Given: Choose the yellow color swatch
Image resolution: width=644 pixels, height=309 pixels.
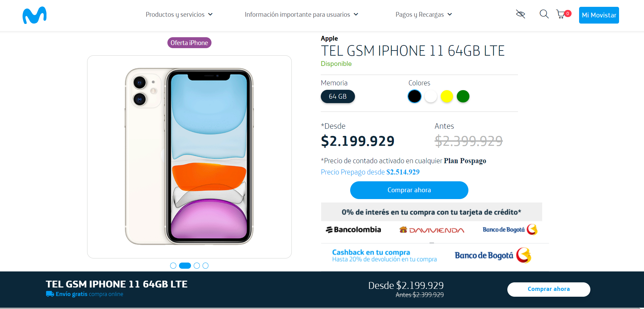Looking at the screenshot, I should (447, 96).
